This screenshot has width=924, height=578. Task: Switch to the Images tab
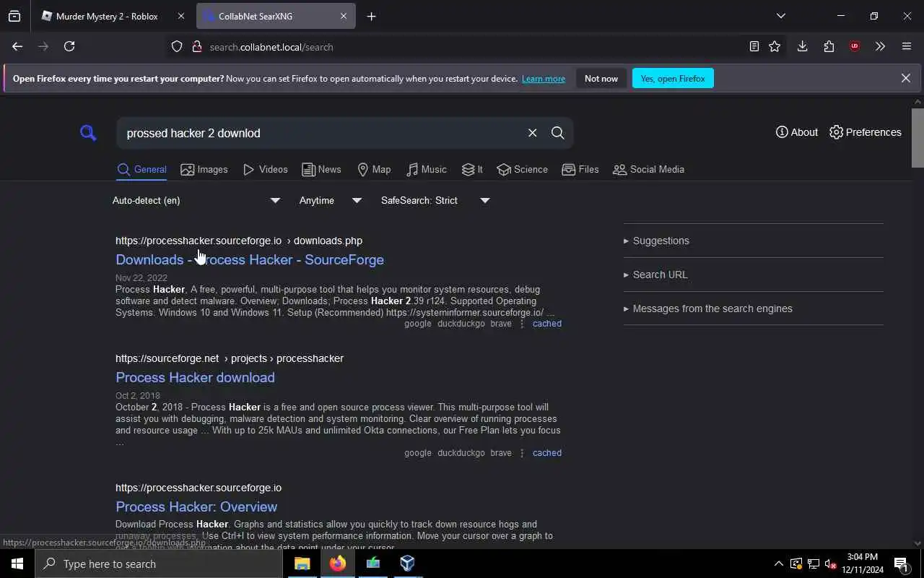pyautogui.click(x=204, y=170)
